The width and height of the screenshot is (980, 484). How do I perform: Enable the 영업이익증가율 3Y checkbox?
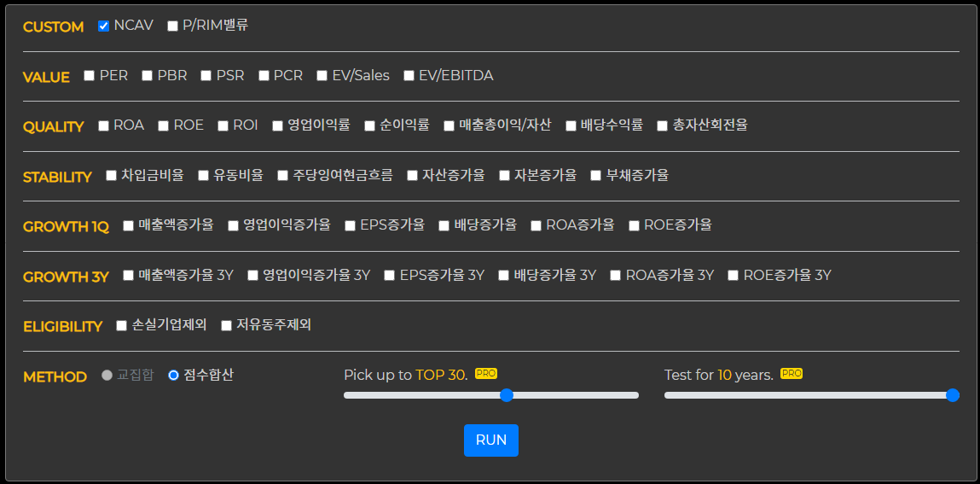click(x=252, y=275)
